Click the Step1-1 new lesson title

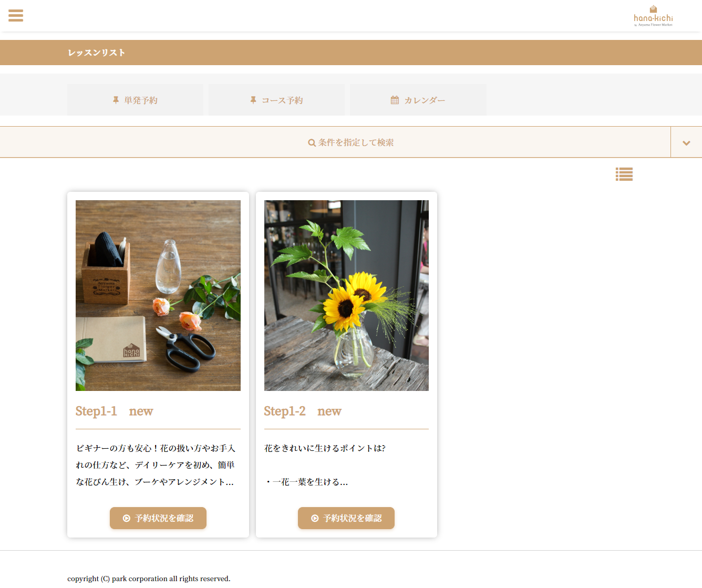point(114,411)
